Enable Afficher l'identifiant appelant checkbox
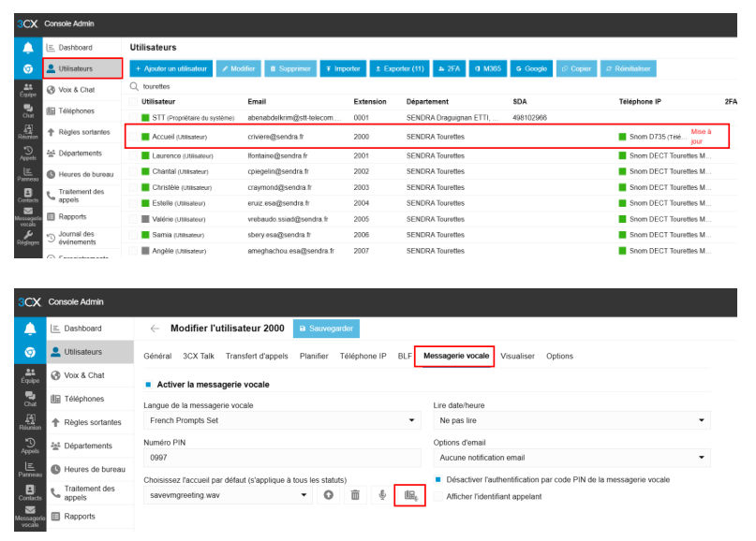The image size is (756, 541). pyautogui.click(x=437, y=497)
